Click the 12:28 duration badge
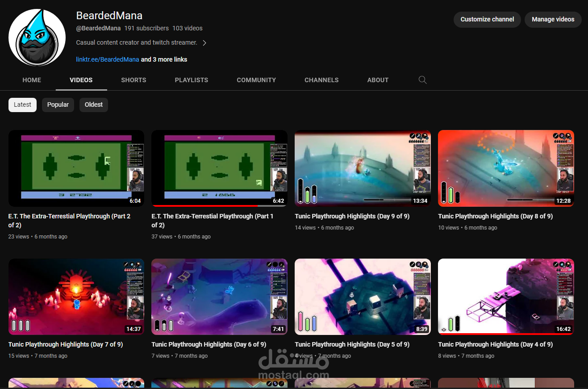Image resolution: width=588 pixels, height=389 pixels. [x=563, y=201]
